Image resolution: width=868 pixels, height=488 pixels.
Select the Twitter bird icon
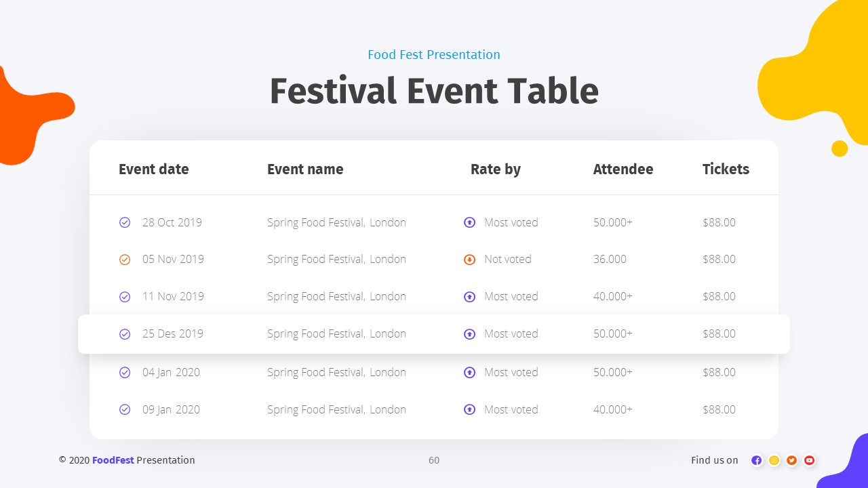point(791,460)
